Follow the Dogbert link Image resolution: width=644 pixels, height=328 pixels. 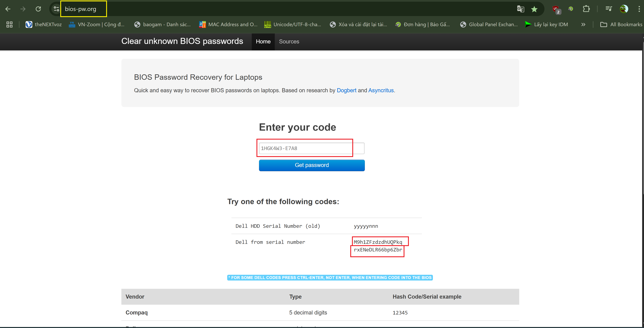[x=346, y=90]
